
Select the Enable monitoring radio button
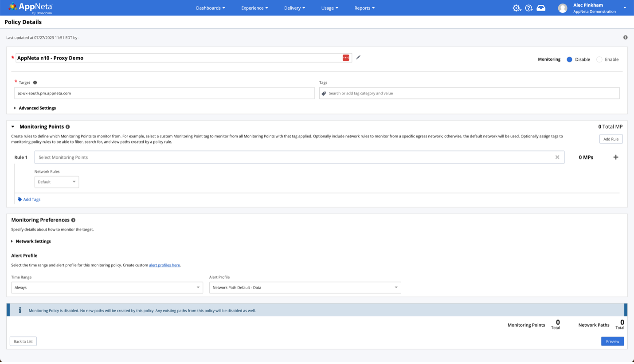[599, 59]
